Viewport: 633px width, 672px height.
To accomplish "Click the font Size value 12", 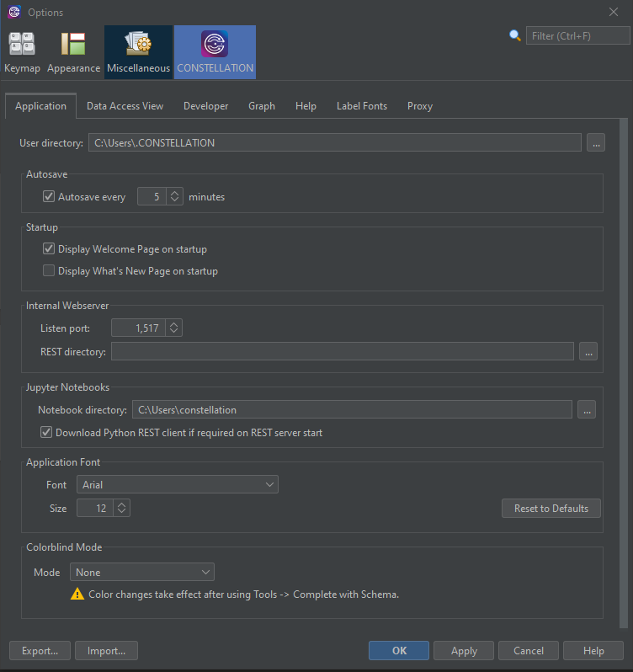I will [95, 508].
